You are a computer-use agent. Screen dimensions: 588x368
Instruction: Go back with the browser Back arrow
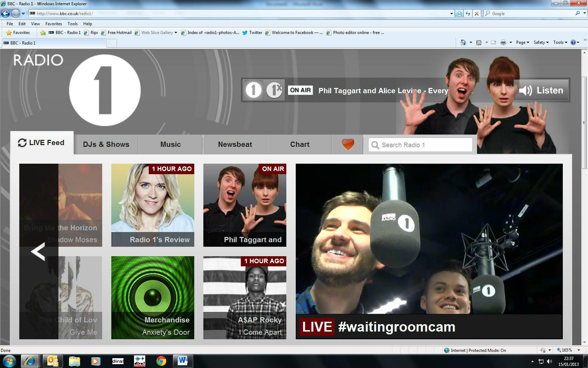click(x=5, y=13)
